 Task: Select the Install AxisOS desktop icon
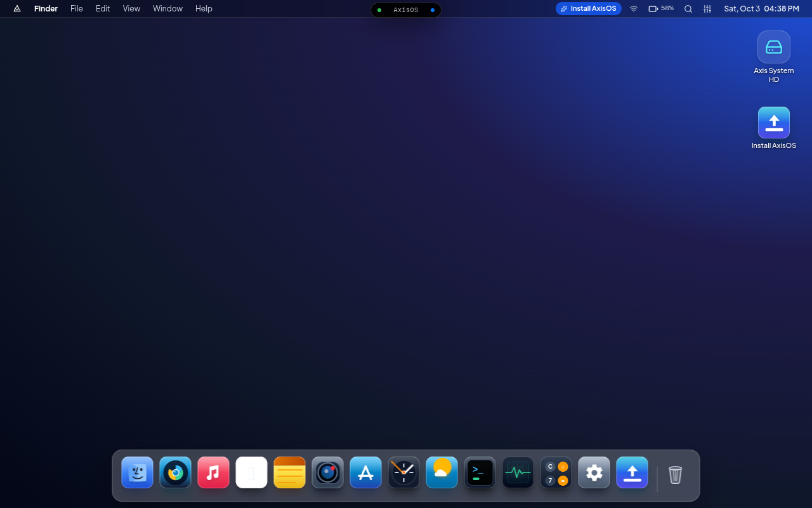(774, 128)
